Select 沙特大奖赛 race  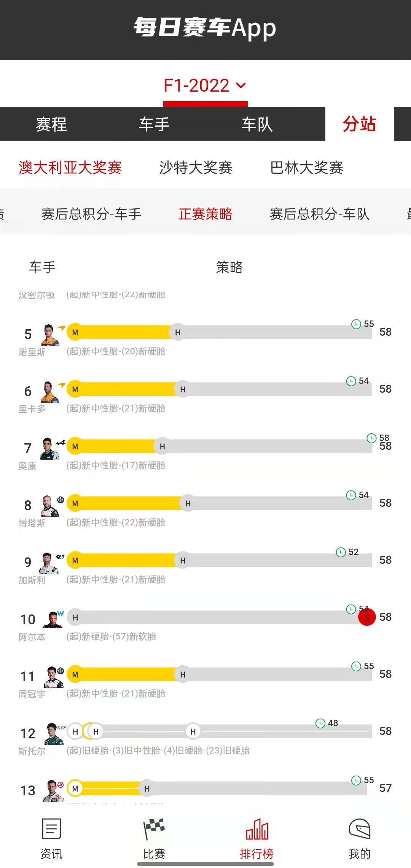196,168
